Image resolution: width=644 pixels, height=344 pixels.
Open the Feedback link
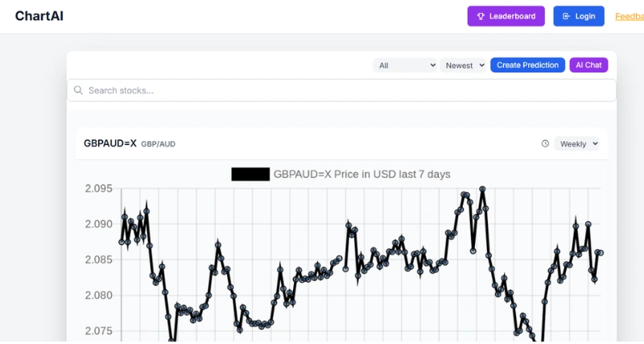pos(629,16)
